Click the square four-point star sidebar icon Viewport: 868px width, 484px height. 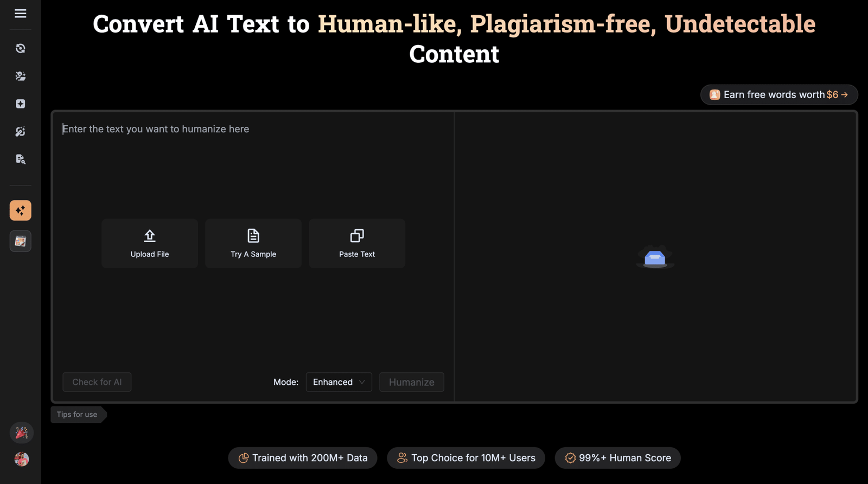coord(21,104)
